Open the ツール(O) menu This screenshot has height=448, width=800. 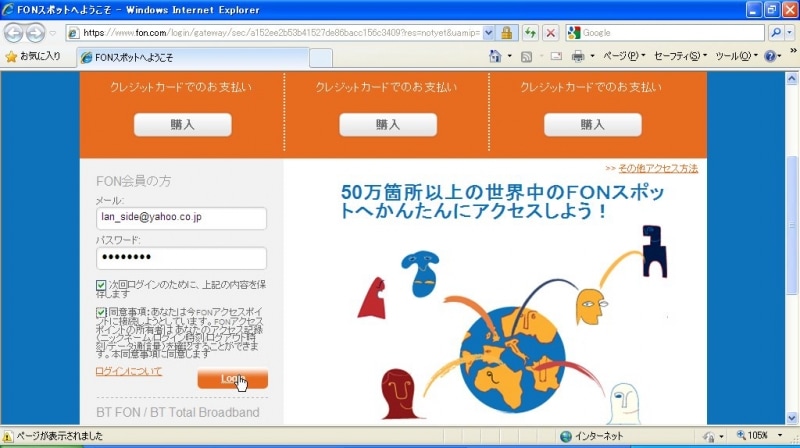736,56
